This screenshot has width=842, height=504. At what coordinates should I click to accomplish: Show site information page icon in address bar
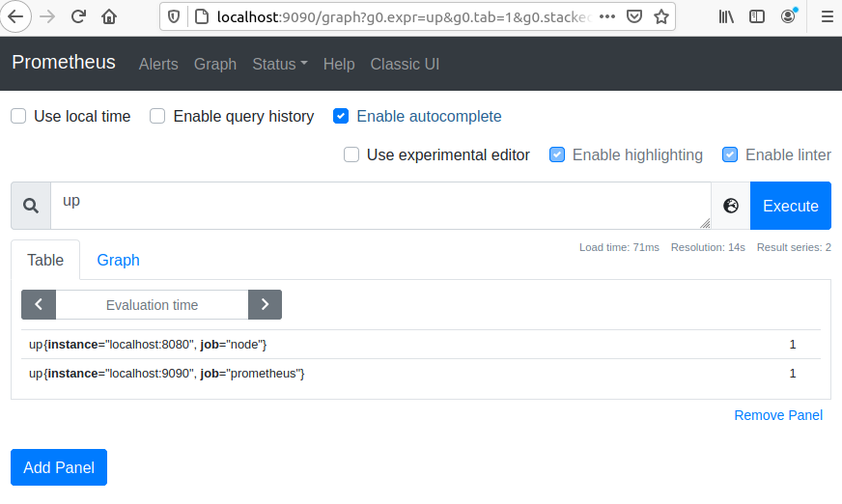click(x=202, y=16)
